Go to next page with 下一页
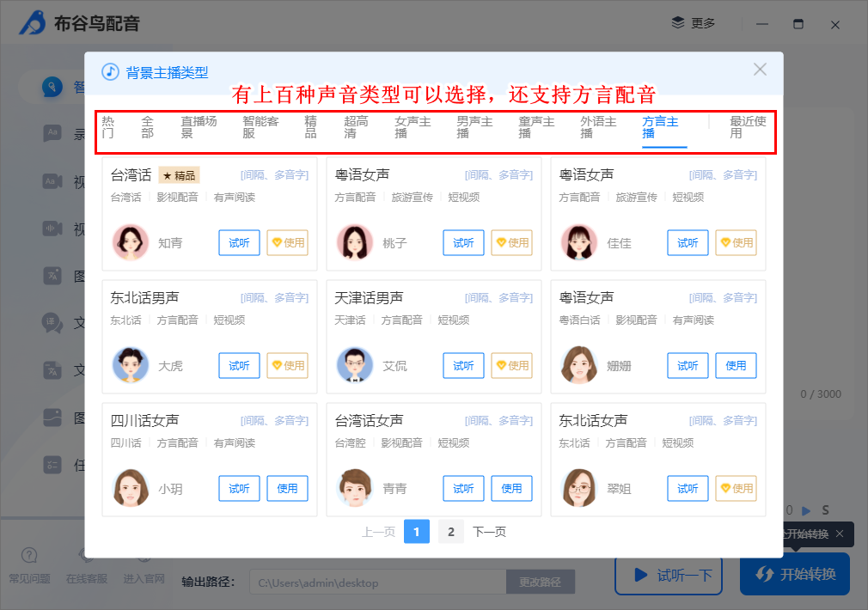868x610 pixels. pyautogui.click(x=489, y=532)
